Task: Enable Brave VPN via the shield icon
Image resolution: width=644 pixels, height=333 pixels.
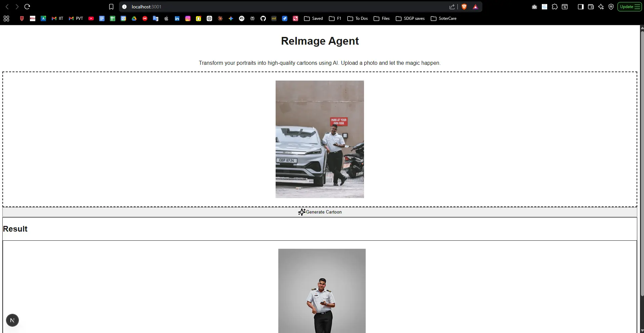Action: [611, 7]
